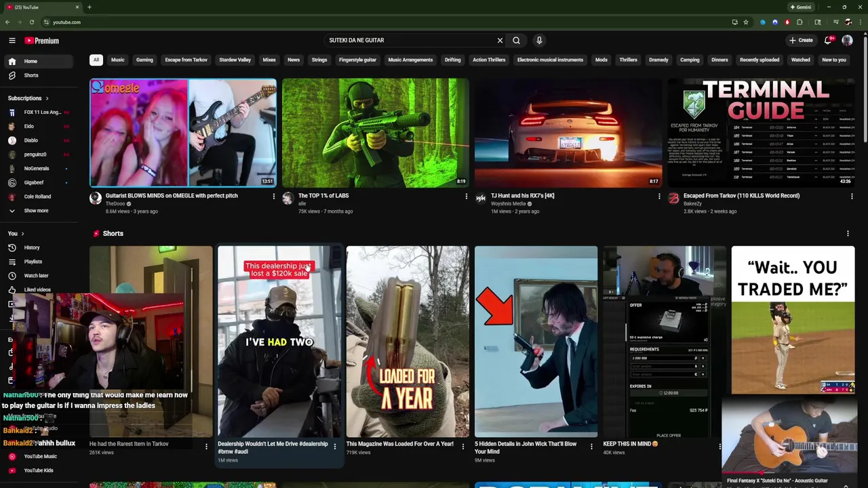The height and width of the screenshot is (488, 868).
Task: Bookmark the page with star icon
Action: tap(746, 22)
